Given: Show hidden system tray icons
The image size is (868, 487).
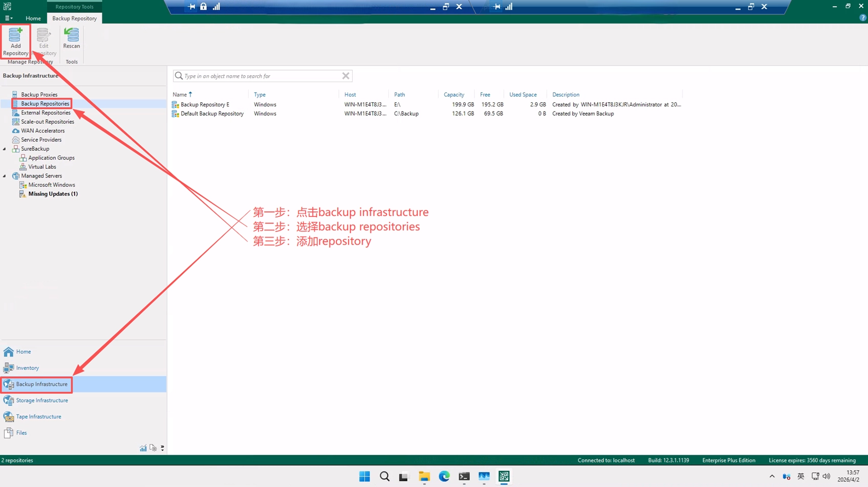Looking at the screenshot, I should coord(772,477).
